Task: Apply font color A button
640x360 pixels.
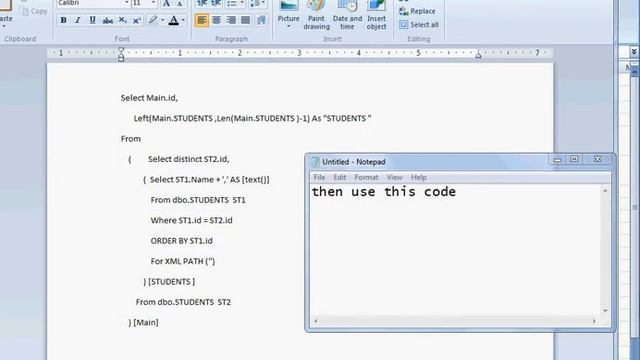Action: coord(173,20)
